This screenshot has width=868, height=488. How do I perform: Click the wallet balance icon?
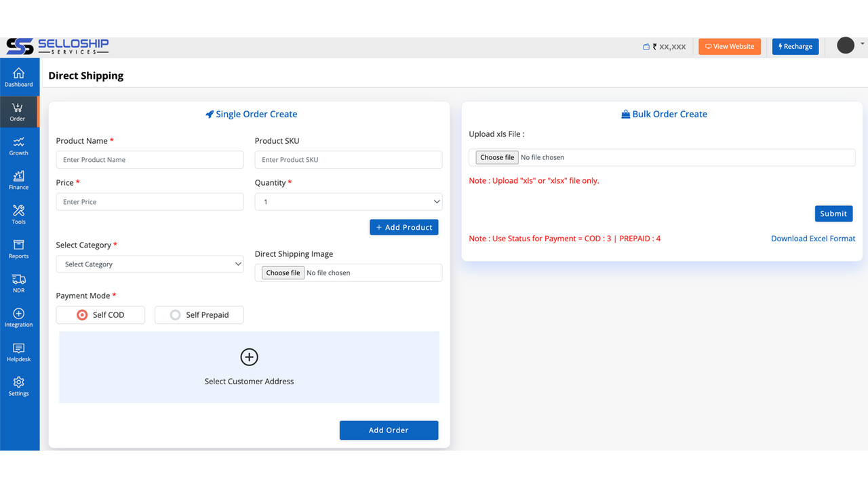pyautogui.click(x=646, y=47)
